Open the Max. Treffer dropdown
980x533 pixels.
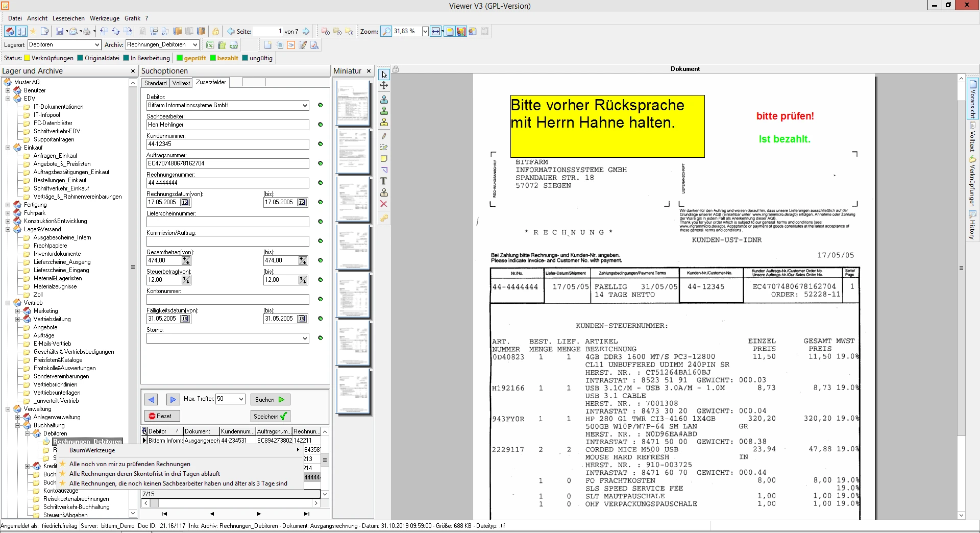pyautogui.click(x=241, y=399)
